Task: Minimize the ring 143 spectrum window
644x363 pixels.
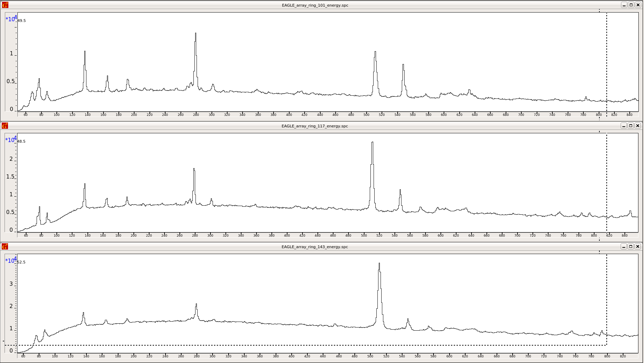Action: [x=623, y=246]
